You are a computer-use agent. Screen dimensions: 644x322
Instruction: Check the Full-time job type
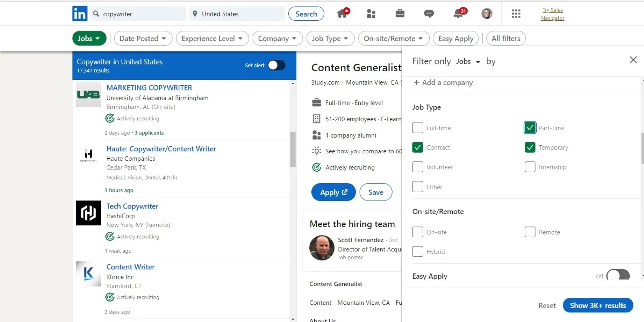click(417, 128)
